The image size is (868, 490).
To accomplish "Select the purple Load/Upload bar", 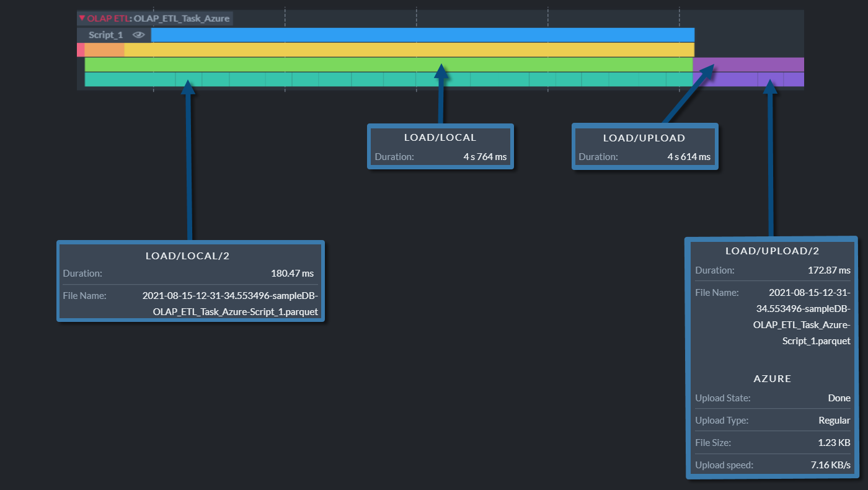I will [x=748, y=65].
